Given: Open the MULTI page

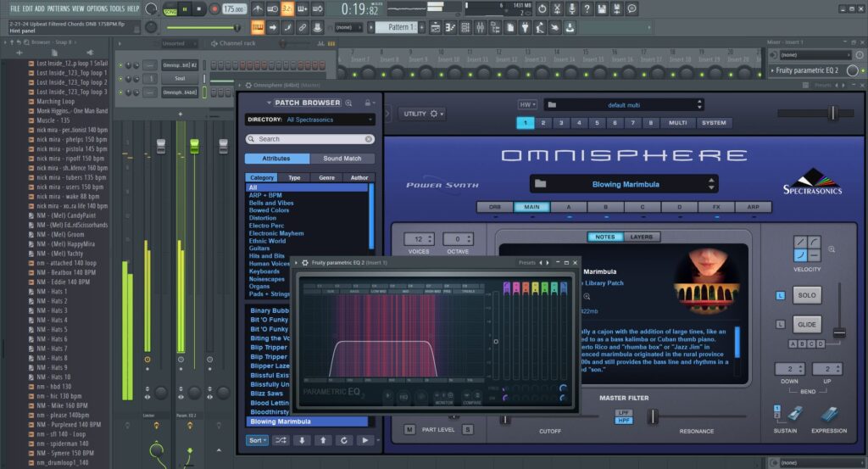Looking at the screenshot, I should coord(677,123).
